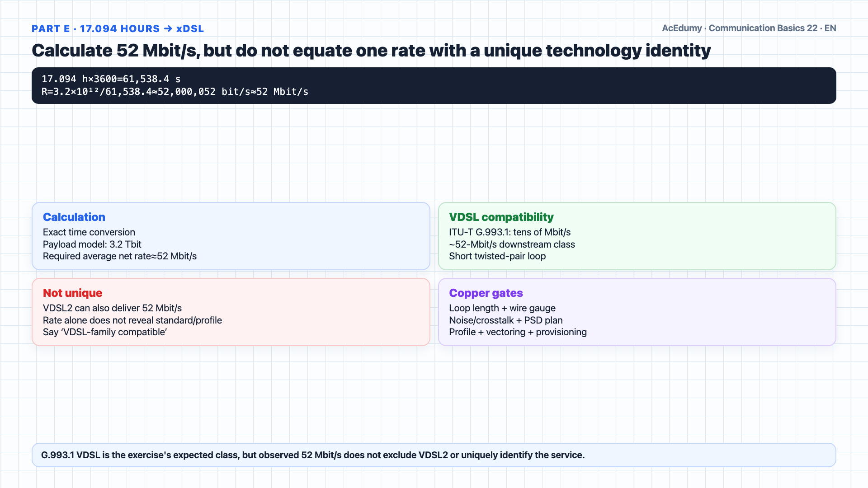Click the 'Not unique' card heading
The height and width of the screenshot is (488, 868).
73,293
